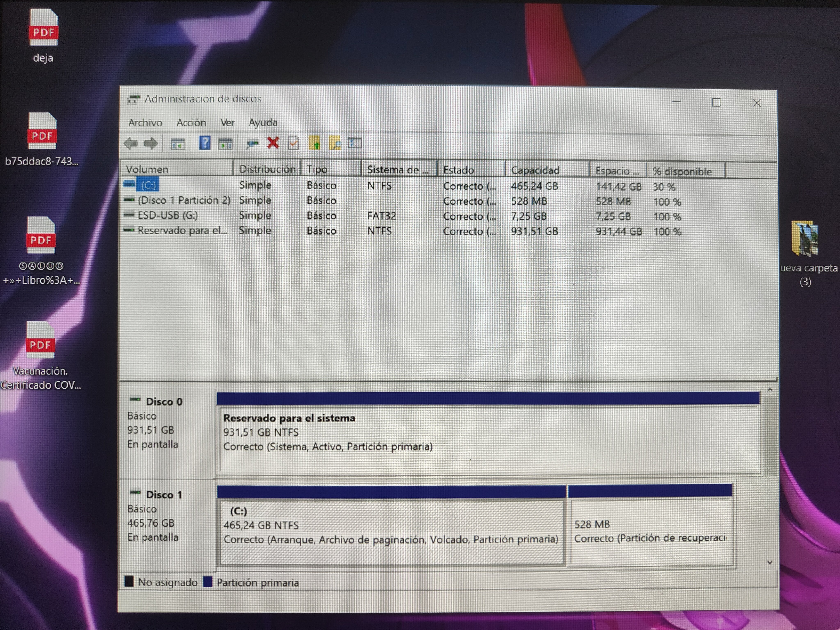Click the yellow folder with magnifier icon

335,143
